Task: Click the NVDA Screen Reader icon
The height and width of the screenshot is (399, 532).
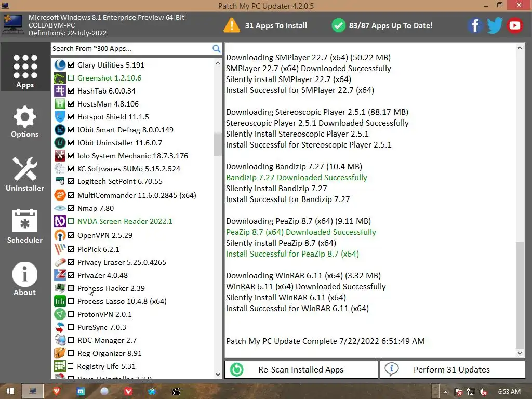Action: [60, 221]
